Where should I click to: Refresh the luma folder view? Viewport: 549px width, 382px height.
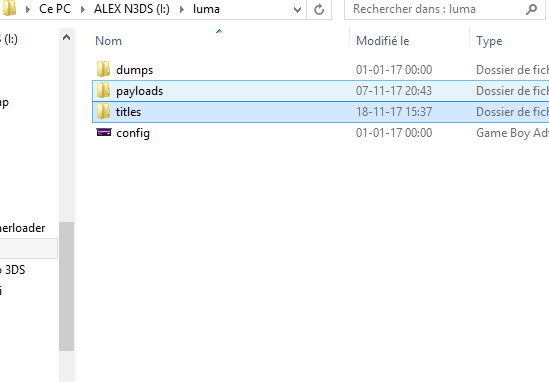(319, 9)
